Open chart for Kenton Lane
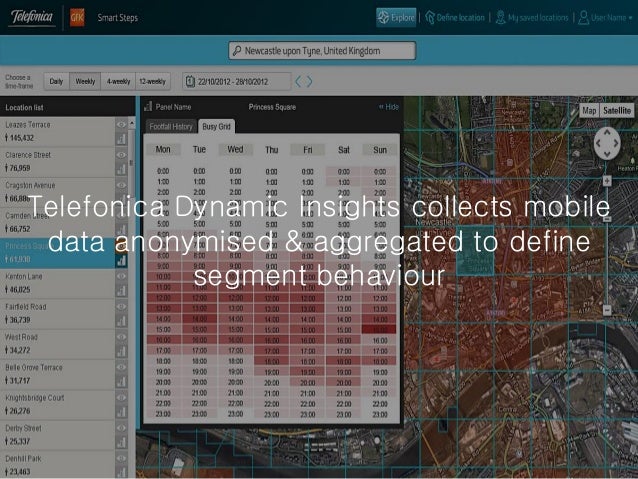The height and width of the screenshot is (479, 638). tap(121, 291)
